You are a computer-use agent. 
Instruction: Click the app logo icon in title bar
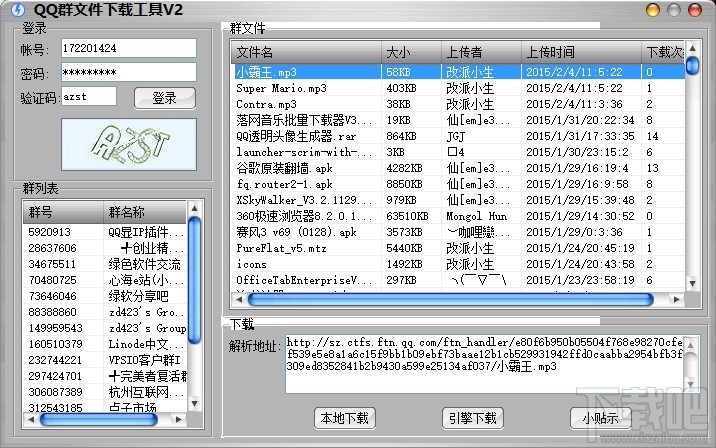coord(17,10)
